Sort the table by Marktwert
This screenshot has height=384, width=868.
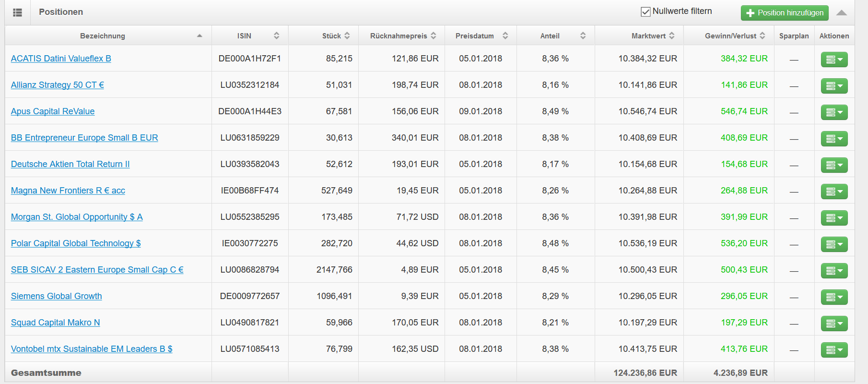point(639,36)
